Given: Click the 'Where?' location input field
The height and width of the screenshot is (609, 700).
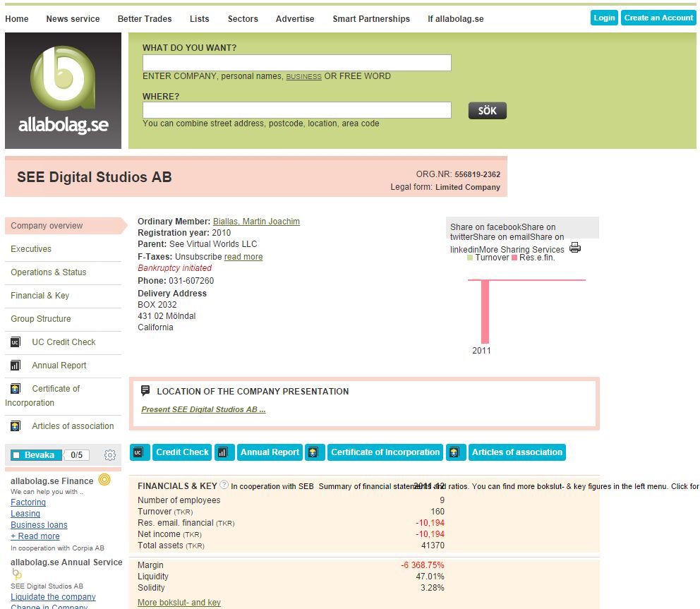Looking at the screenshot, I should [296, 110].
